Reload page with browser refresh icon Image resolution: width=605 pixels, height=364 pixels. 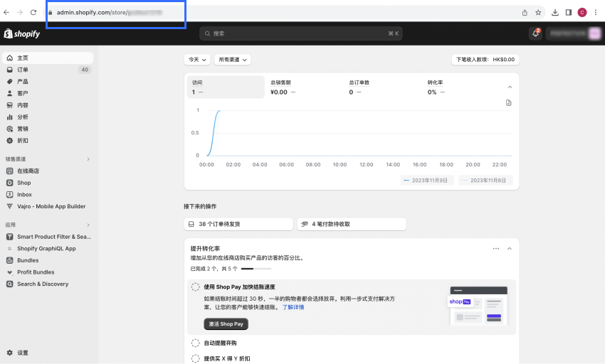click(x=33, y=12)
